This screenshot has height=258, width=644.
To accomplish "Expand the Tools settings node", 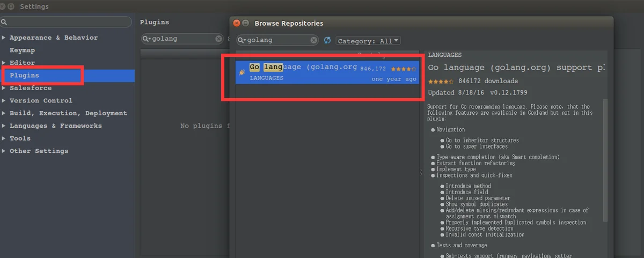I will click(4, 138).
